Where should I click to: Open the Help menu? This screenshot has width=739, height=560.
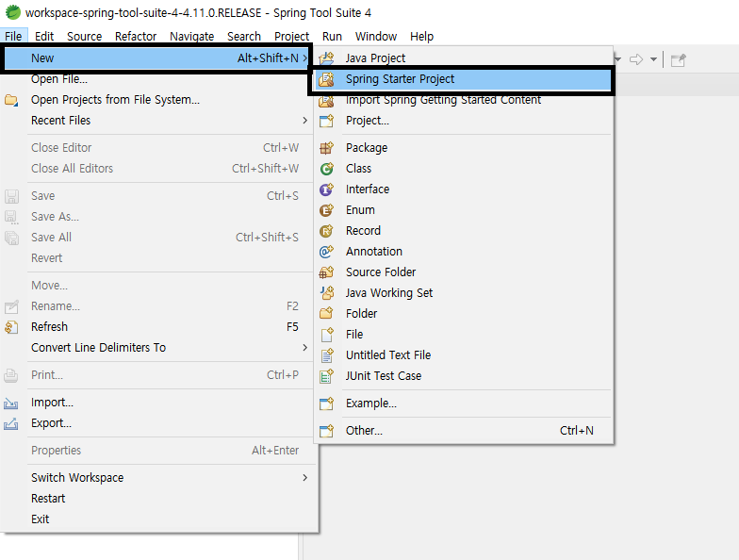[422, 36]
